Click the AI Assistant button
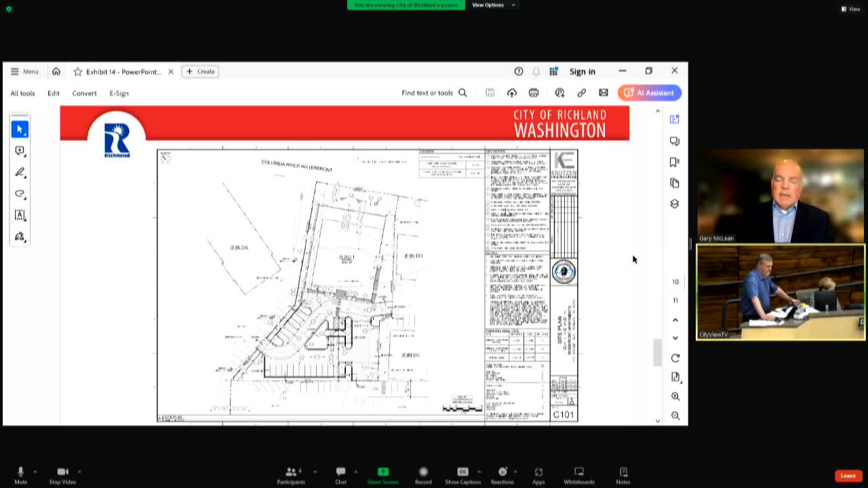Image resolution: width=868 pixels, height=488 pixels. pyautogui.click(x=649, y=93)
